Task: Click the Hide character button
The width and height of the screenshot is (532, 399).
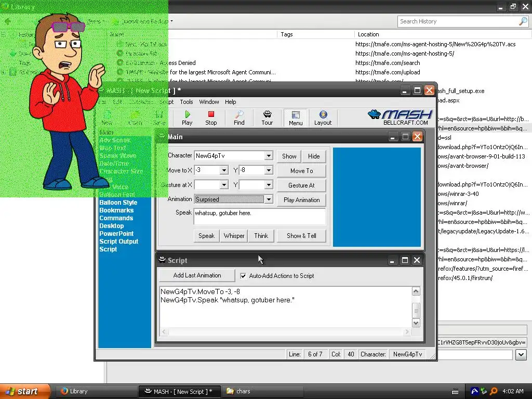Action: coord(314,156)
